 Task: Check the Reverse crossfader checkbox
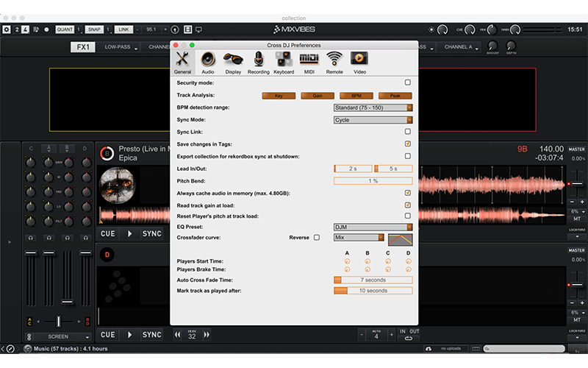point(317,238)
